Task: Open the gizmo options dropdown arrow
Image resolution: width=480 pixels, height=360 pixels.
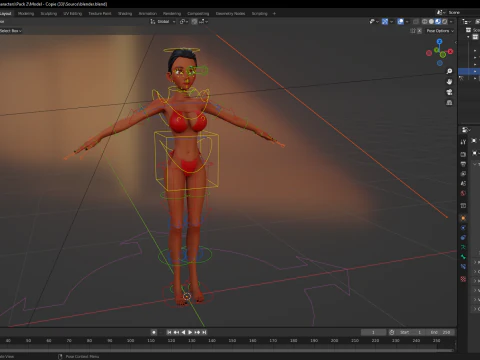Action: coord(391,22)
